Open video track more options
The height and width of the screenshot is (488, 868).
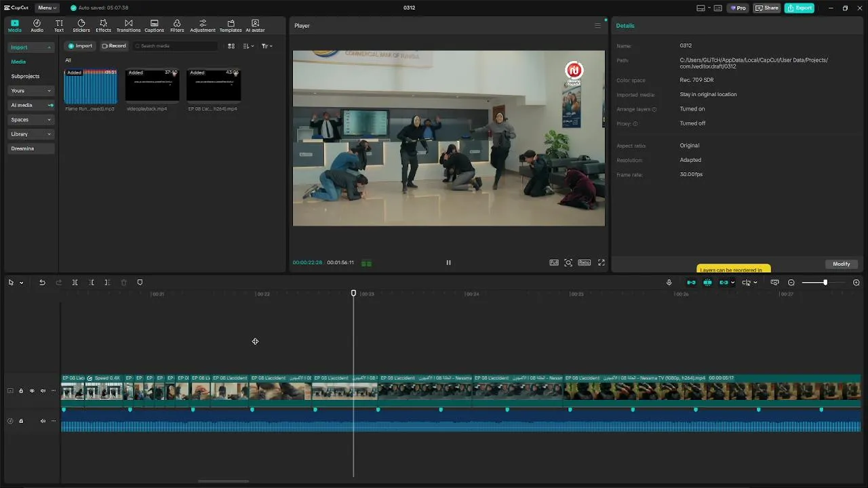[54, 391]
